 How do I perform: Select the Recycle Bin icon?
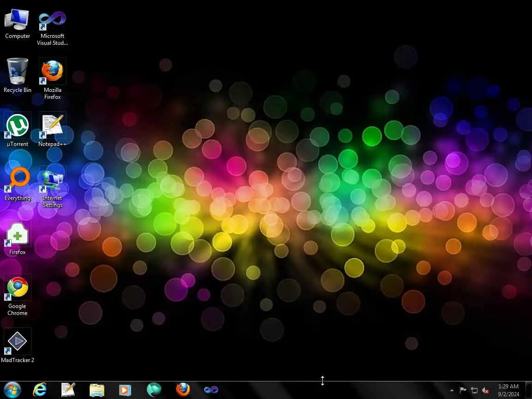click(x=17, y=75)
